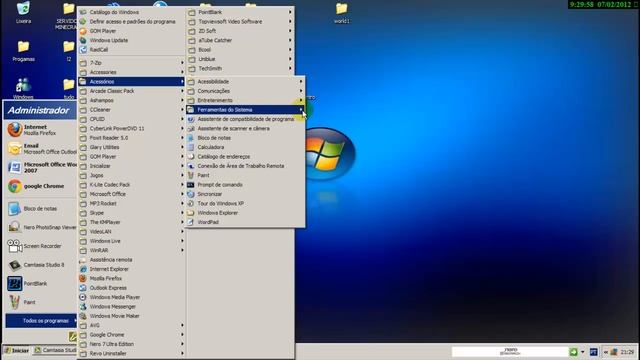The width and height of the screenshot is (640, 360).
Task: Open Camtasia Studio 8 from Start menu
Action: (40, 265)
